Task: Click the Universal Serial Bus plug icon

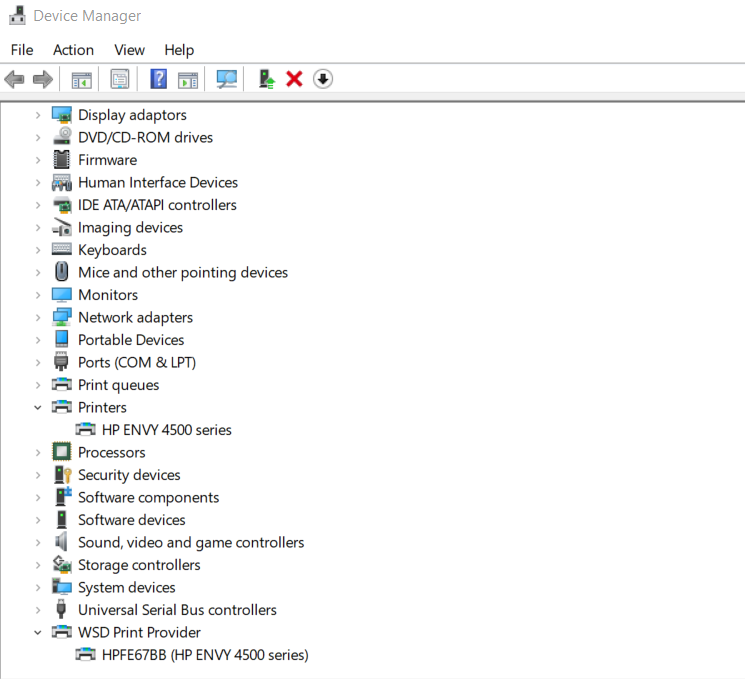Action: [61, 609]
